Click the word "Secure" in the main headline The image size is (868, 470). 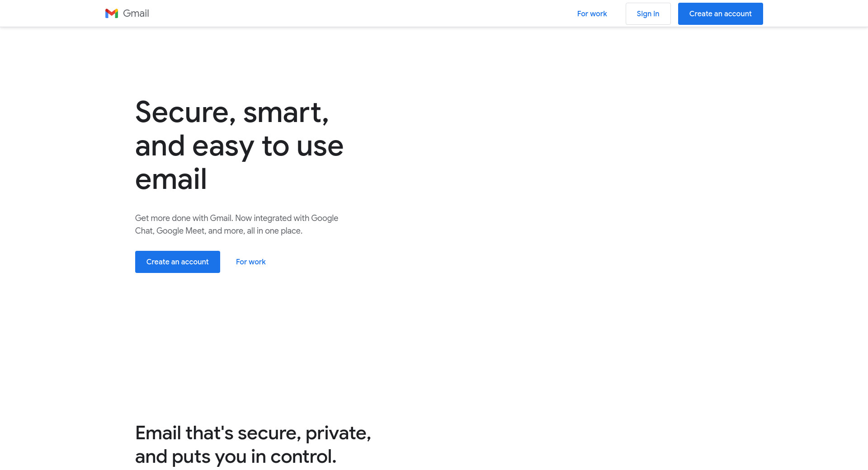pyautogui.click(x=184, y=112)
